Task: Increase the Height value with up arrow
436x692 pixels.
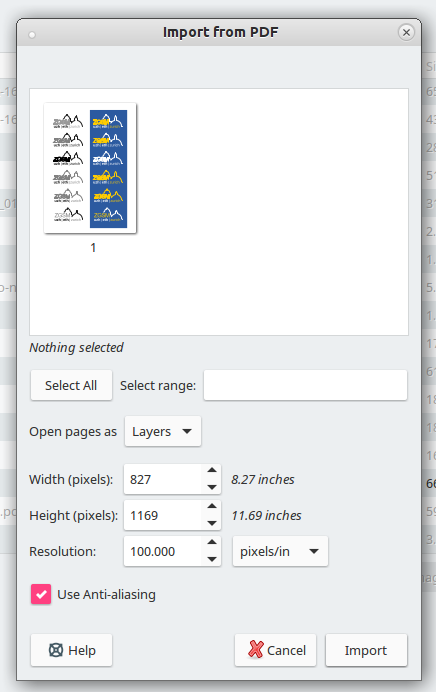Action: point(212,507)
